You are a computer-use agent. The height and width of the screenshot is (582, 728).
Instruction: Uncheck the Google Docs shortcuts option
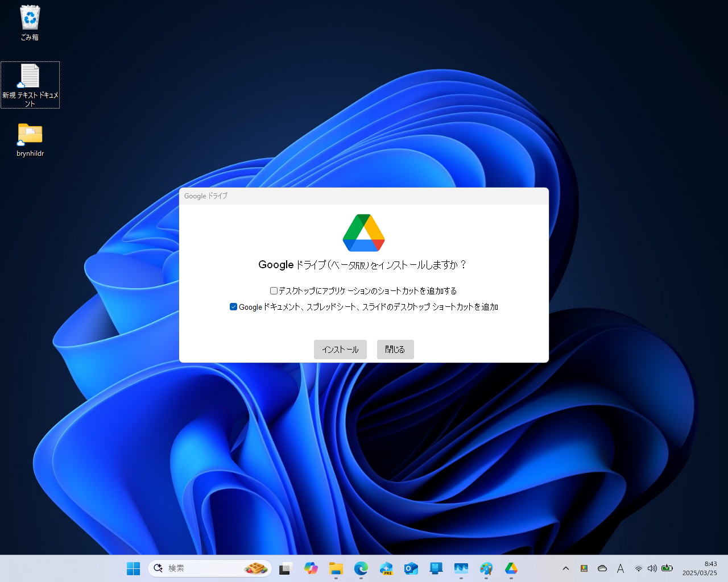point(233,306)
